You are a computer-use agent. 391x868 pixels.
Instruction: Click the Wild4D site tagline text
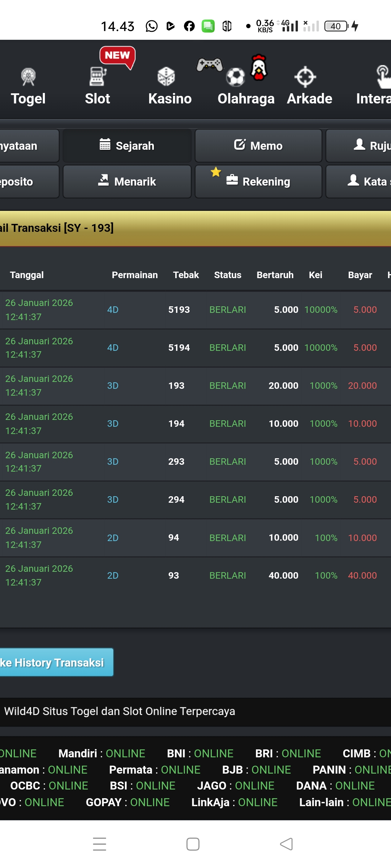click(x=119, y=711)
